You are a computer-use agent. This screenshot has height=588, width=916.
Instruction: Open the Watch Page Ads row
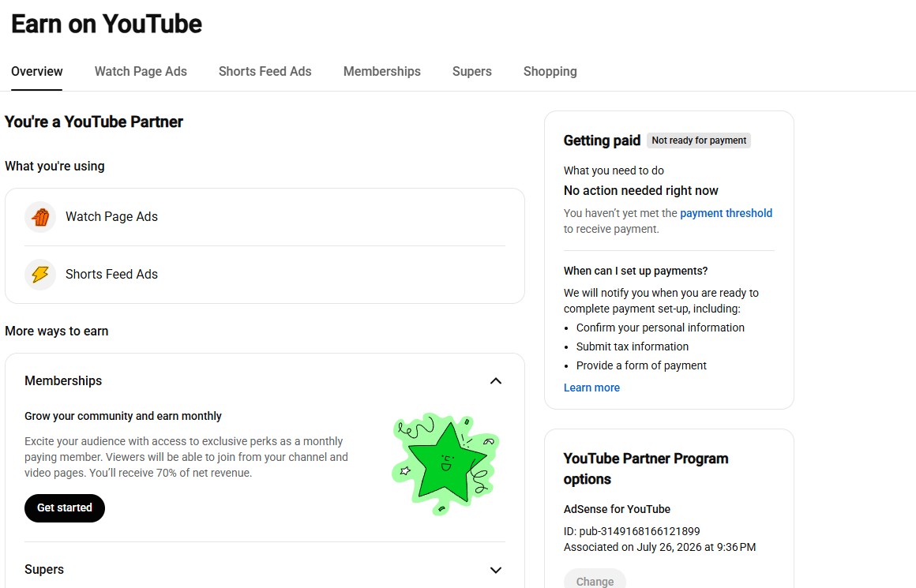[x=265, y=217]
